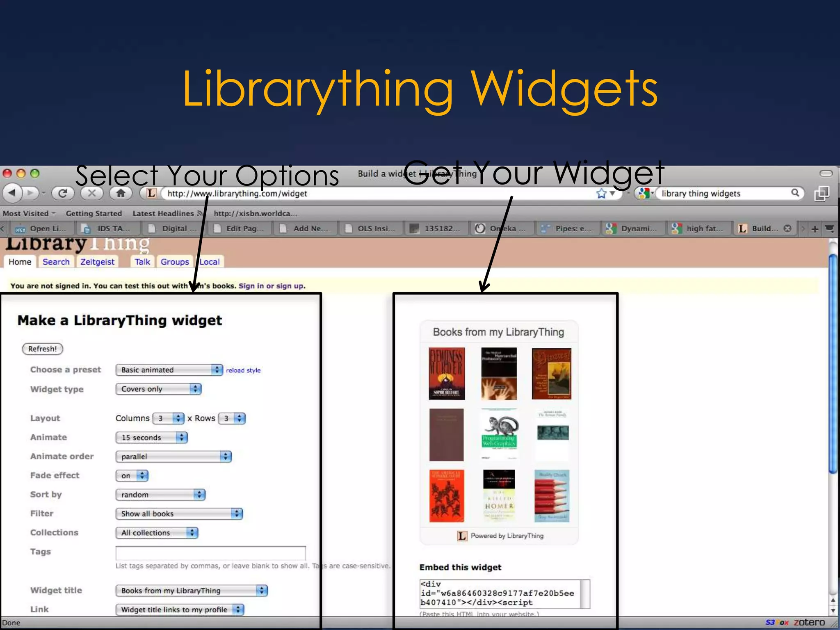
Task: Click the Home icon in toolbar
Action: point(121,193)
